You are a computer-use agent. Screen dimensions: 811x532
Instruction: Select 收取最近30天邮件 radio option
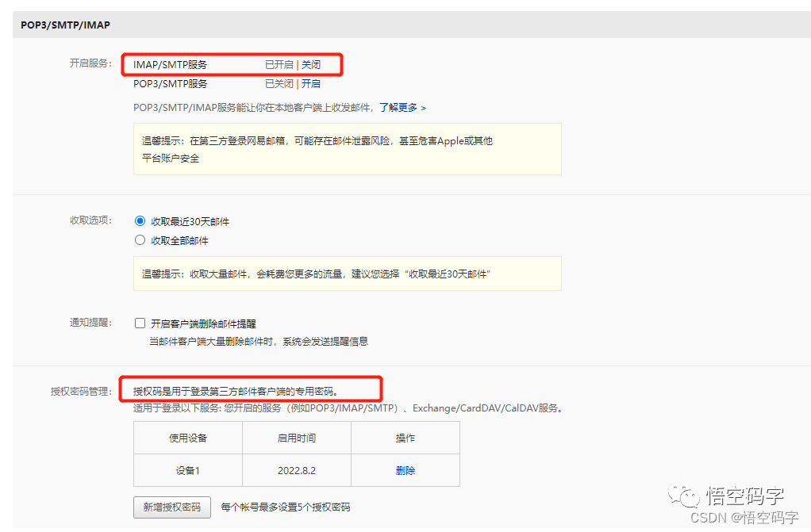[x=140, y=221]
